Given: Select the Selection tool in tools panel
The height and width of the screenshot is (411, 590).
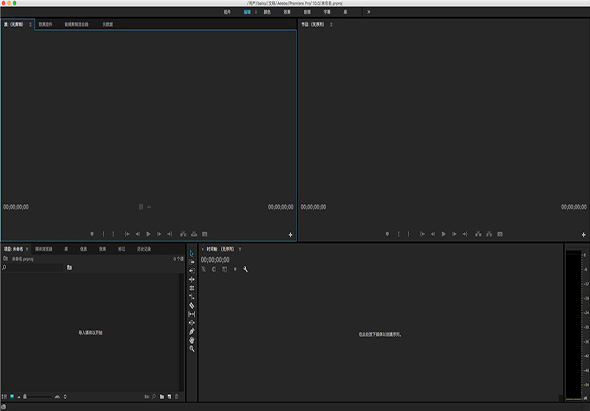Looking at the screenshot, I should 192,253.
